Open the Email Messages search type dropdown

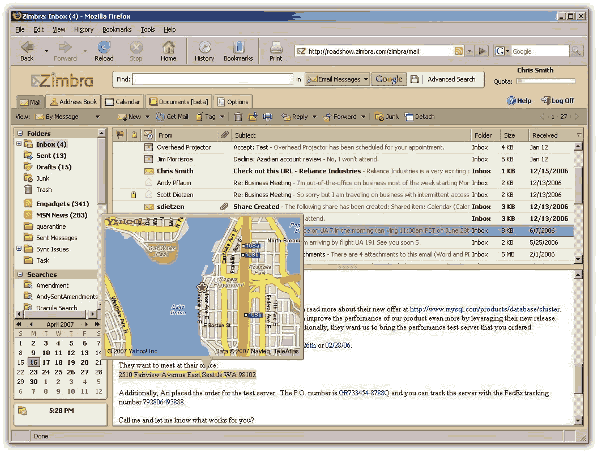click(x=337, y=79)
